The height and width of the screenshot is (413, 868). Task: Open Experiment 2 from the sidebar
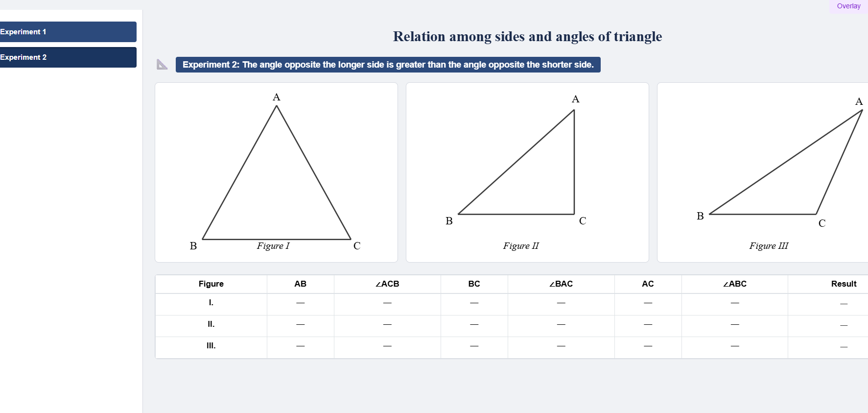pyautogui.click(x=68, y=57)
